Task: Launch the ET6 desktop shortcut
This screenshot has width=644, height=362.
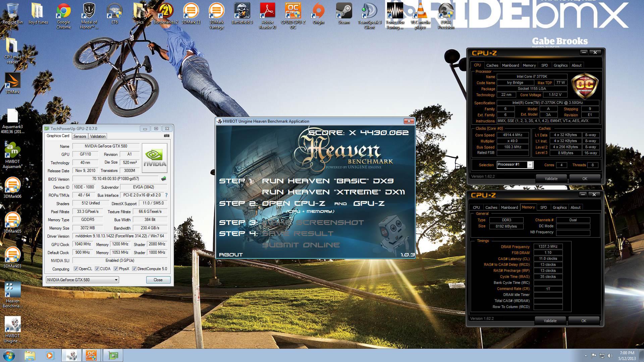Action: click(114, 13)
